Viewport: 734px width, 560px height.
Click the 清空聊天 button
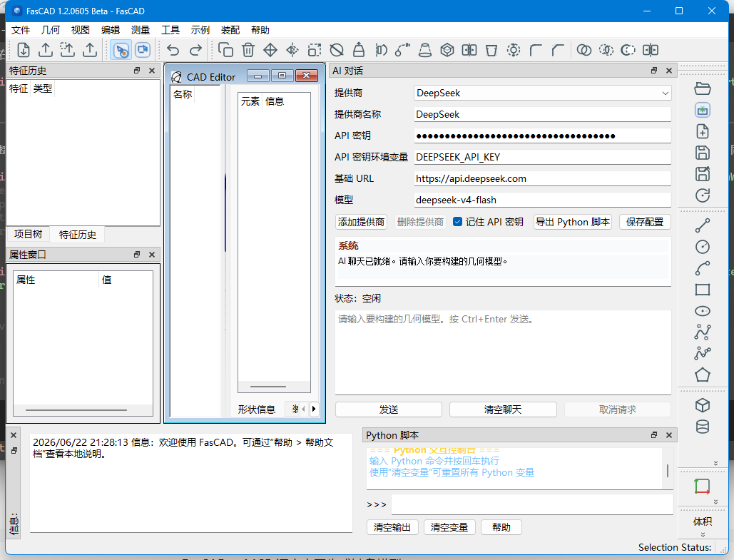click(x=503, y=409)
